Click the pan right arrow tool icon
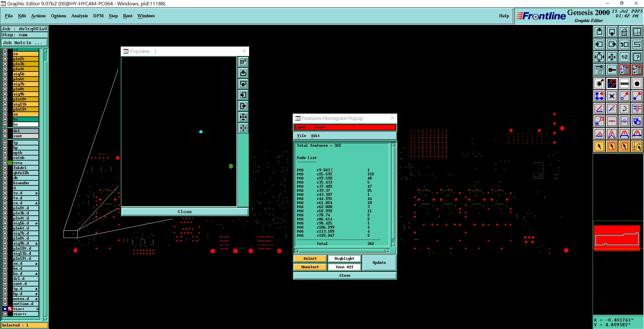 [612, 44]
